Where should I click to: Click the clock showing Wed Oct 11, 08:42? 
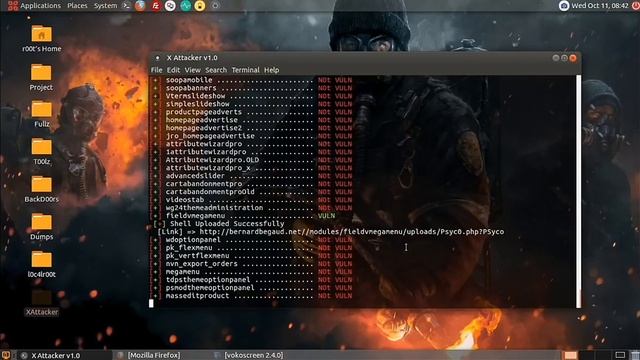(600, 6)
